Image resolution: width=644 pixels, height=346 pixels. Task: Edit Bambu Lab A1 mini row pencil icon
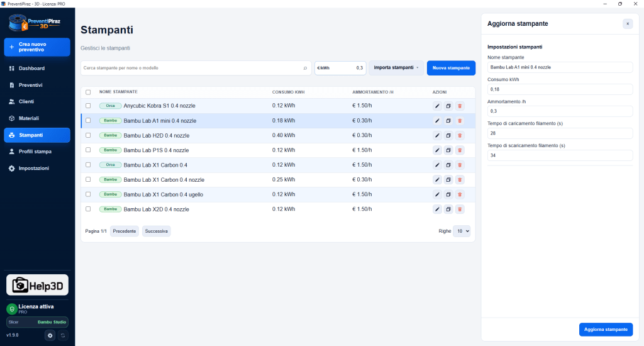click(x=437, y=121)
